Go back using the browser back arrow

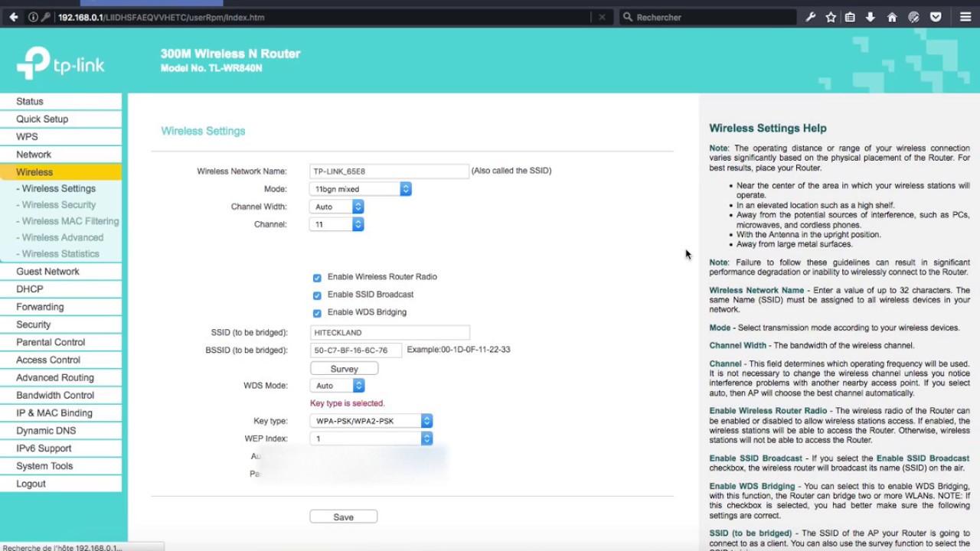pyautogui.click(x=14, y=17)
